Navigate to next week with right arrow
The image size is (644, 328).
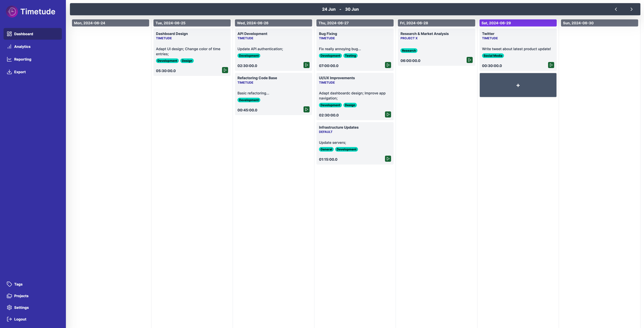click(631, 9)
